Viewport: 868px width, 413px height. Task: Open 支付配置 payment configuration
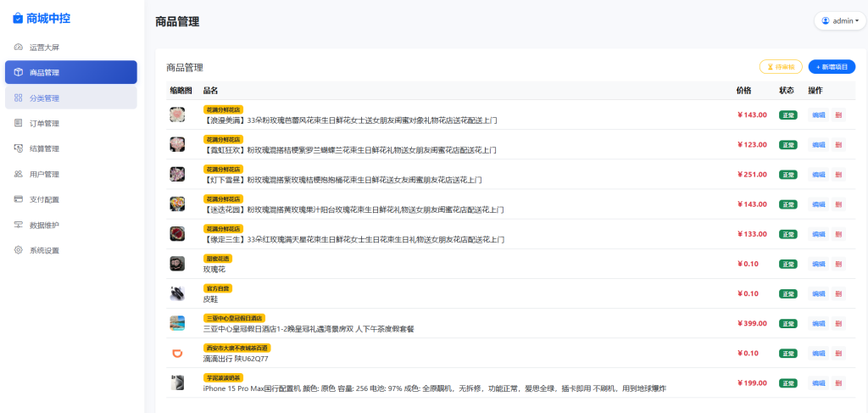click(44, 199)
